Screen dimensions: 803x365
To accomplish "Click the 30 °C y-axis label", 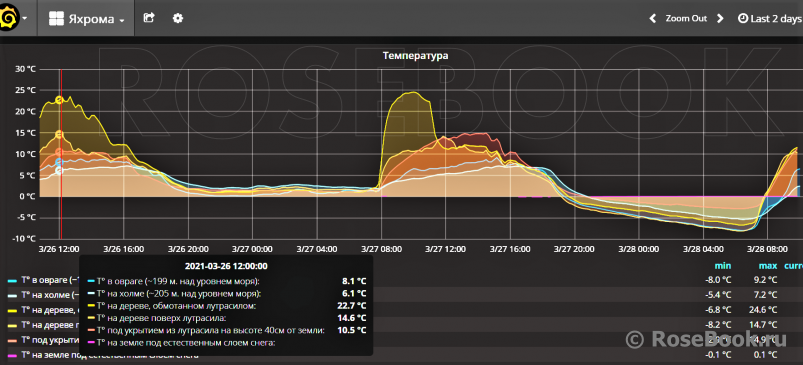I will 25,69.
